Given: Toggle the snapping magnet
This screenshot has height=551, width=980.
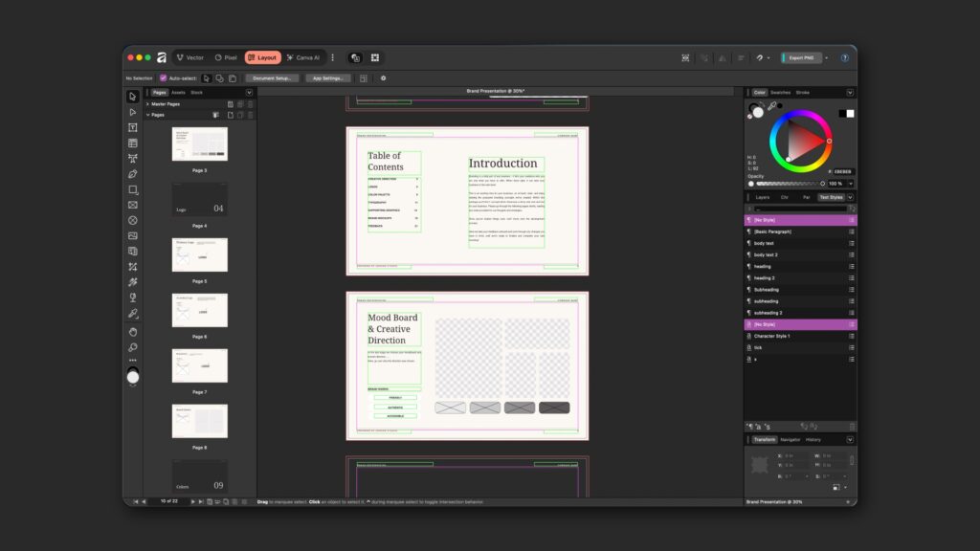Looking at the screenshot, I should pos(759,57).
